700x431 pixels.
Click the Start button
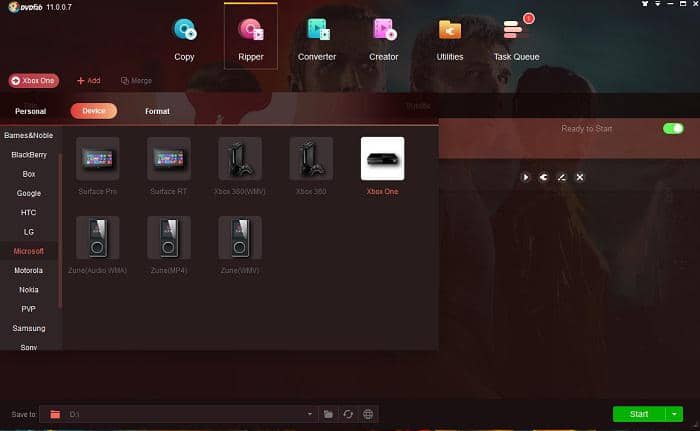[639, 414]
